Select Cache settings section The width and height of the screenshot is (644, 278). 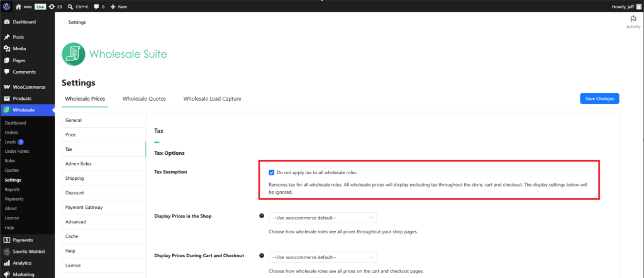click(x=104, y=236)
